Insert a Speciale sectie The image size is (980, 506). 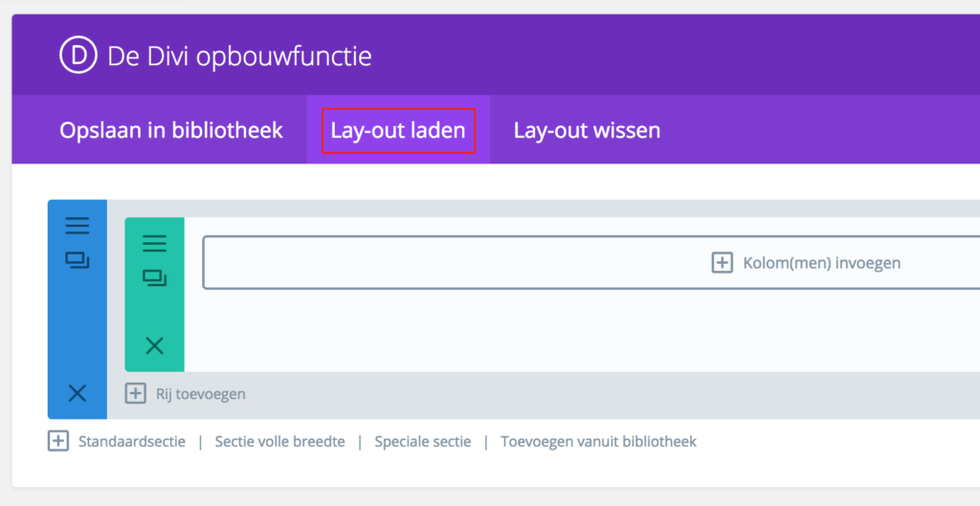[423, 442]
